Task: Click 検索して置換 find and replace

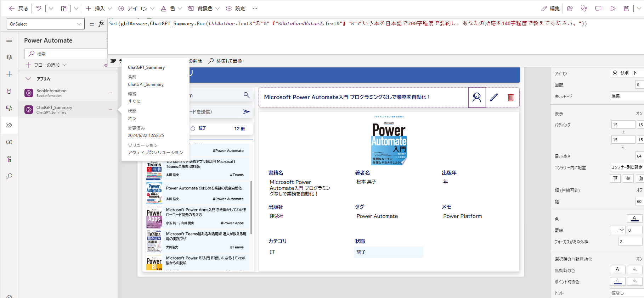Action: (x=225, y=61)
